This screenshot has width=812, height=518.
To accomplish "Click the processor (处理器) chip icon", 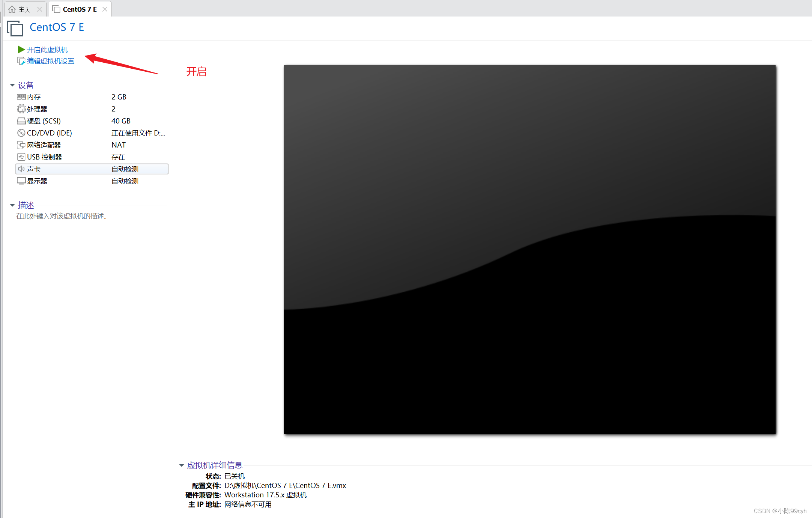I will coord(21,109).
